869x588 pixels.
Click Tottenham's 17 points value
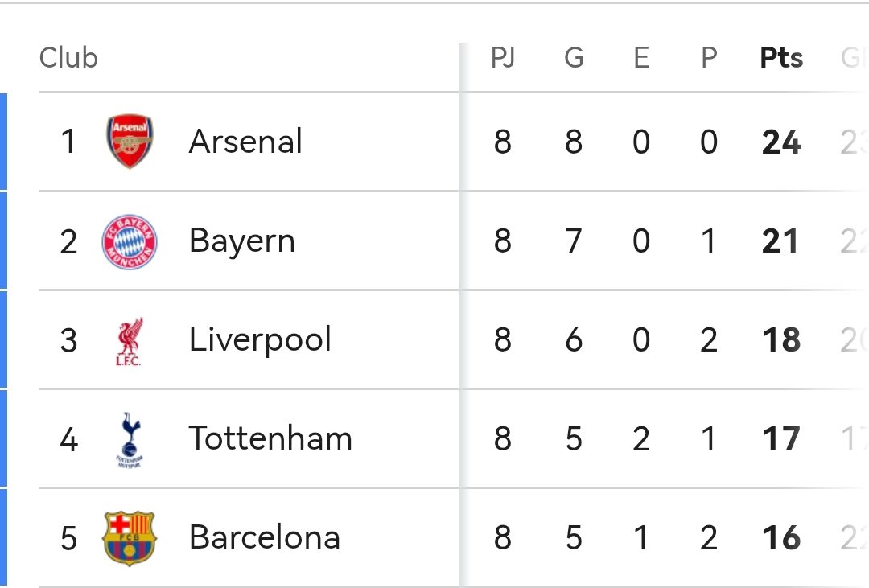click(x=781, y=439)
